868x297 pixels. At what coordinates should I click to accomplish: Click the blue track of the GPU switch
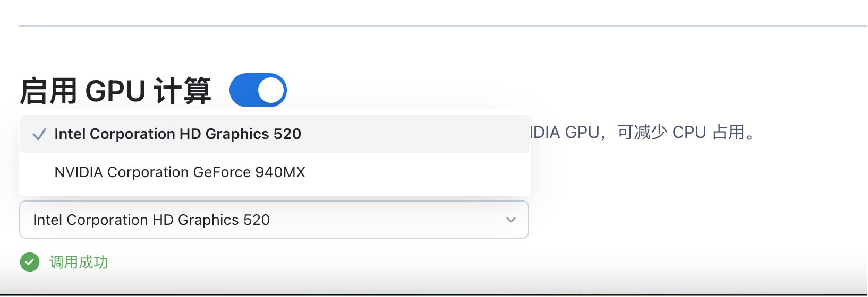tap(242, 90)
